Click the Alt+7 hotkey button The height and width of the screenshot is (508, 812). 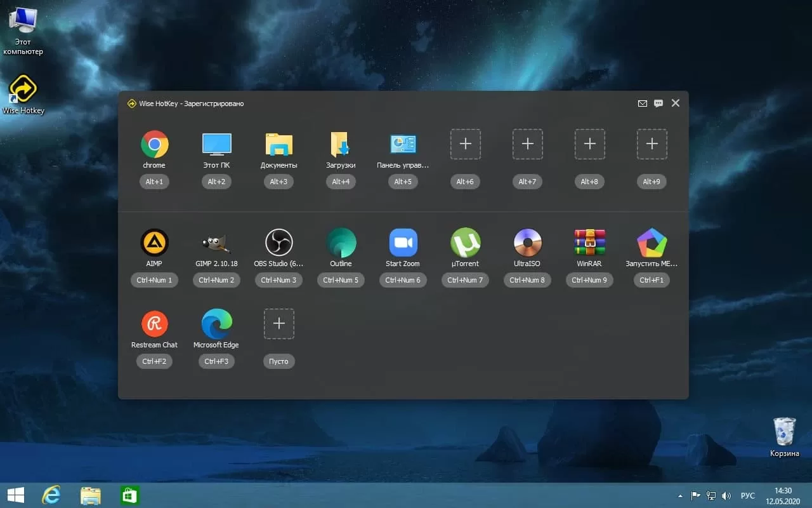(527, 182)
